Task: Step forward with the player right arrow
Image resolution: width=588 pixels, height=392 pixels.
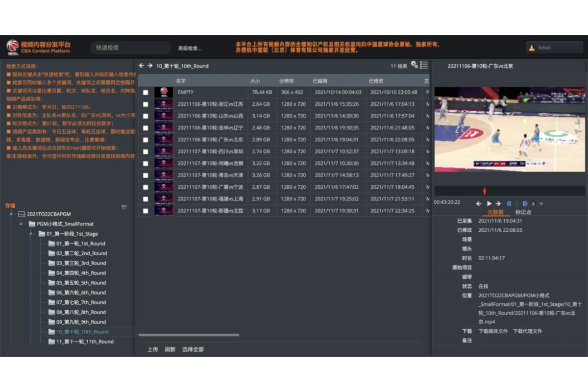Action: coord(498,203)
